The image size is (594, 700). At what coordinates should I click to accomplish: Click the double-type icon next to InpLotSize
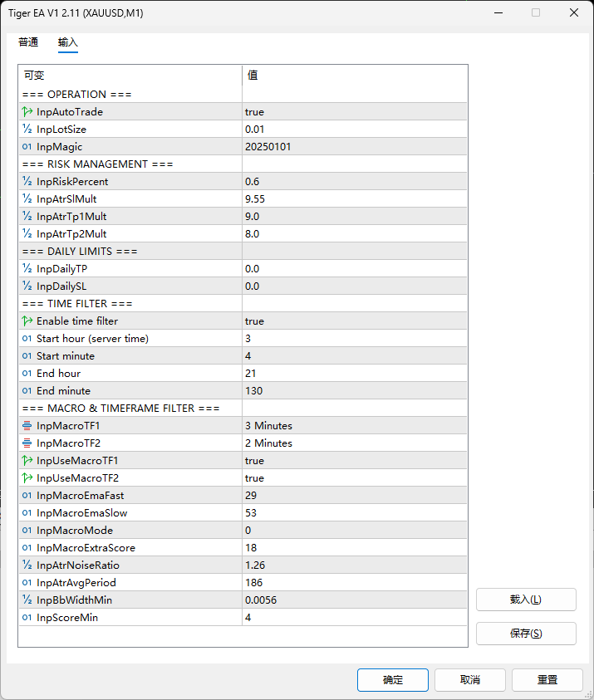pos(27,129)
